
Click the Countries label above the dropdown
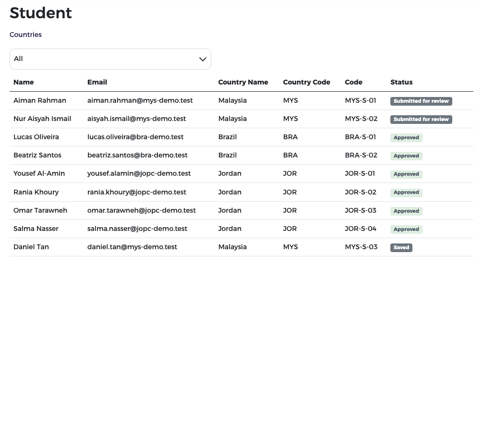tap(25, 35)
